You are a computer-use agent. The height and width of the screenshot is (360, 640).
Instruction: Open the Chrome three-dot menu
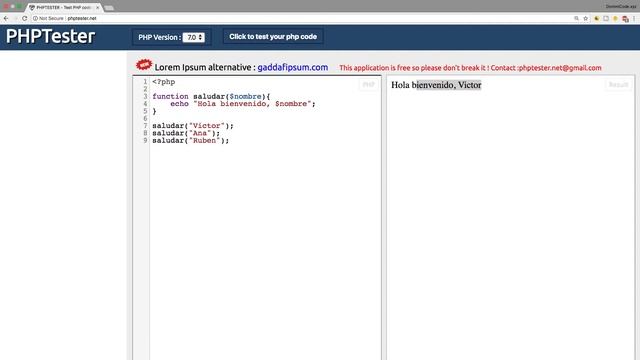point(634,18)
